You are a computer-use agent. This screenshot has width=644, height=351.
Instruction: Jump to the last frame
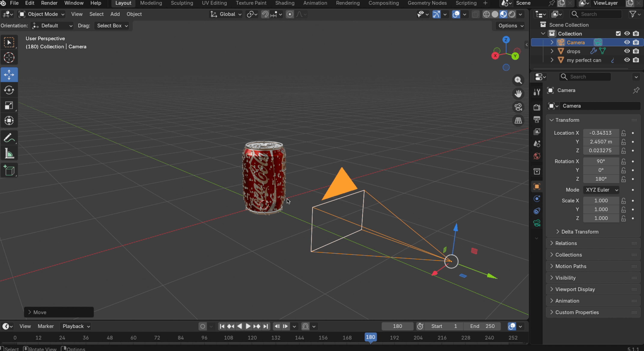[265, 326]
